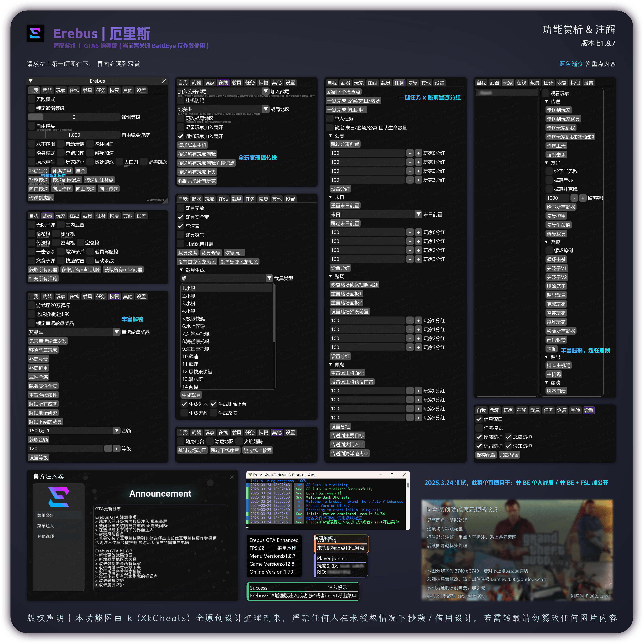Decrease 等级 value with minus button

point(108,449)
